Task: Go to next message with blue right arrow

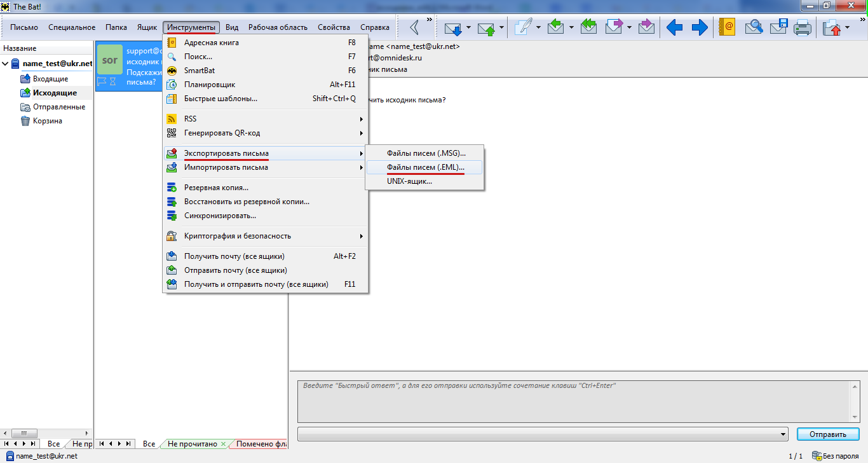Action: pos(700,27)
